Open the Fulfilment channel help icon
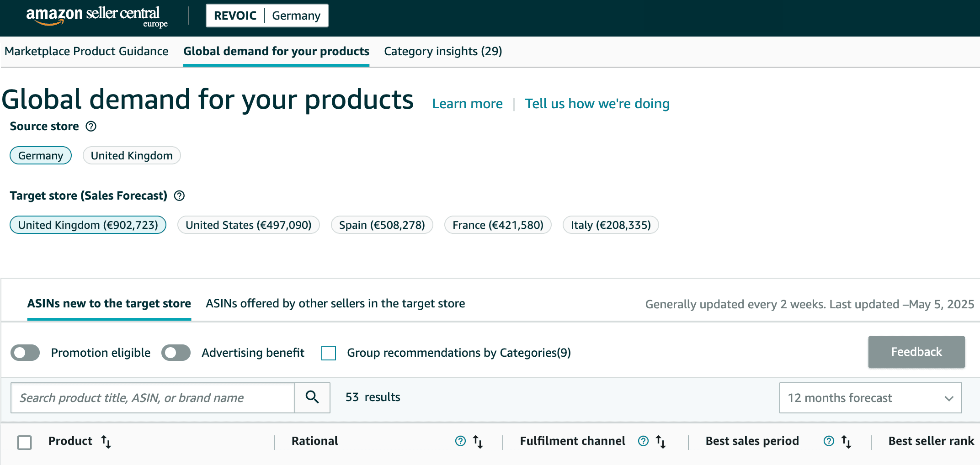980x465 pixels. pyautogui.click(x=643, y=441)
